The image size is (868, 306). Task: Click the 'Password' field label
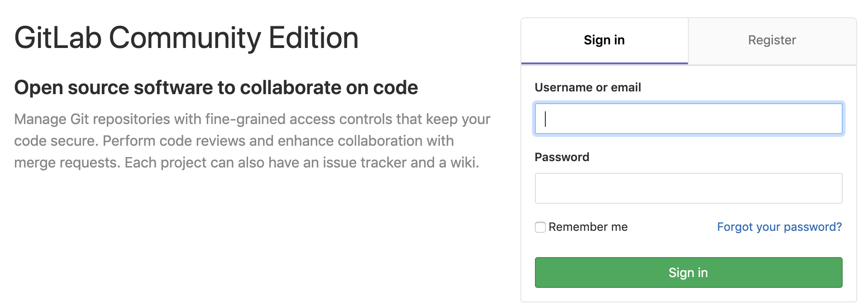pyautogui.click(x=562, y=157)
